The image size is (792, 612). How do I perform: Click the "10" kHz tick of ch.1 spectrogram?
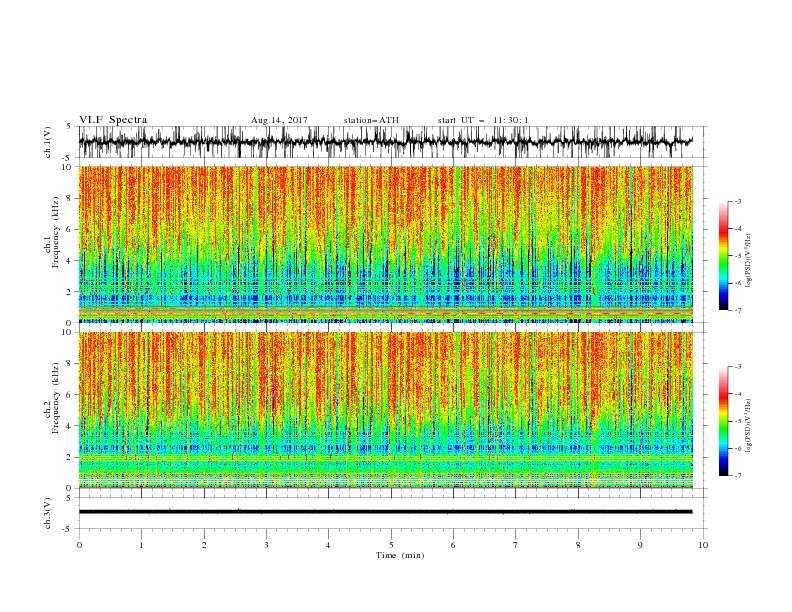point(69,167)
